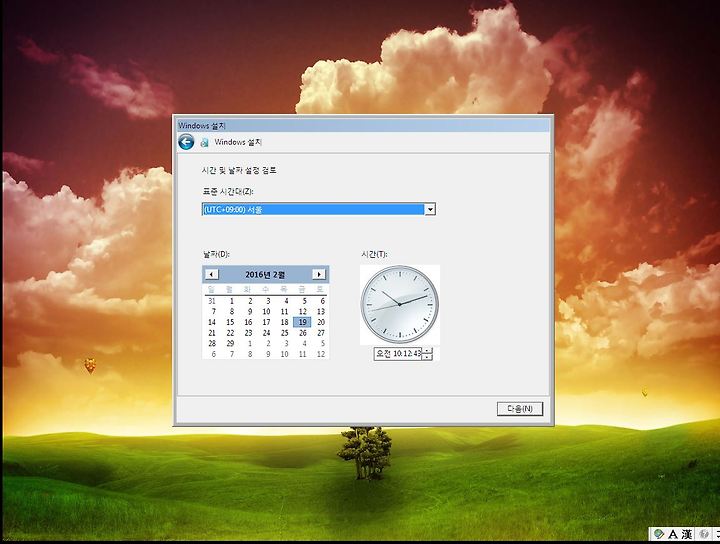Pick day 15 on the calendar
Viewport: 720px width, 544px height.
(230, 322)
